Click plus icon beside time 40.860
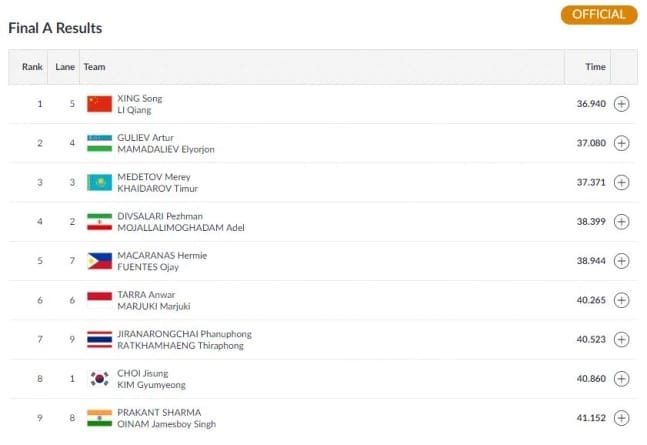Screen dimensions: 647x445 [x=621, y=379]
